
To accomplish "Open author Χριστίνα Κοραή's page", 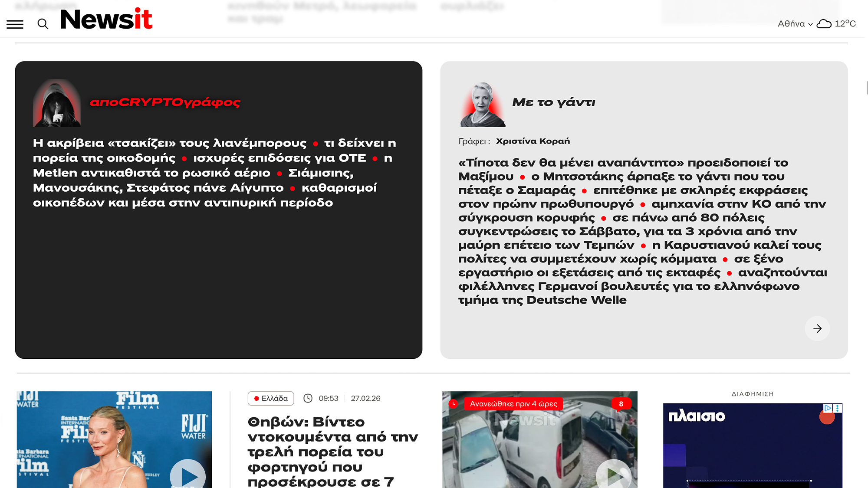I will point(533,141).
